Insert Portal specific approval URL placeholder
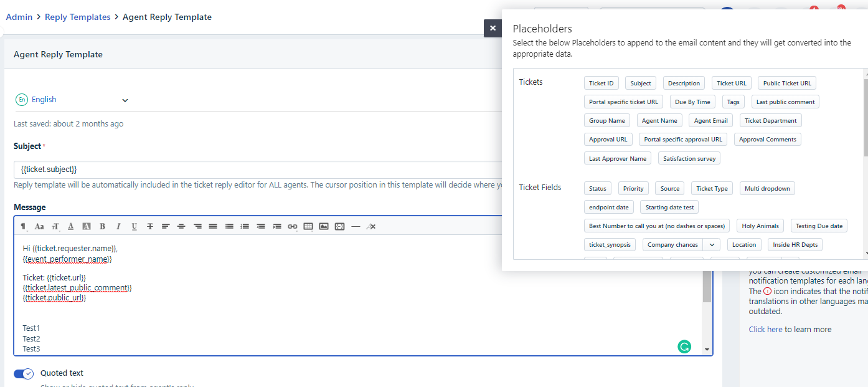 coord(683,140)
